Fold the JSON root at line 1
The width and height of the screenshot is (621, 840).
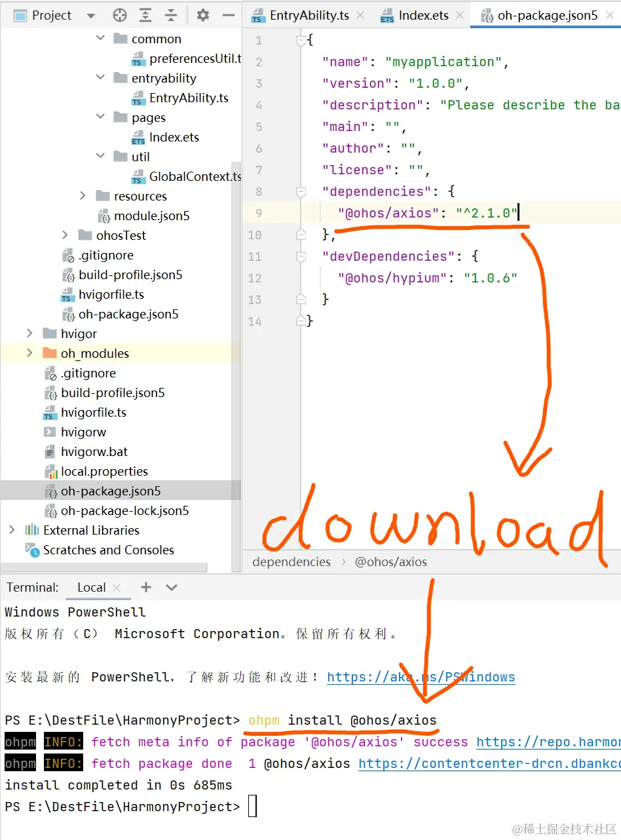pos(301,41)
